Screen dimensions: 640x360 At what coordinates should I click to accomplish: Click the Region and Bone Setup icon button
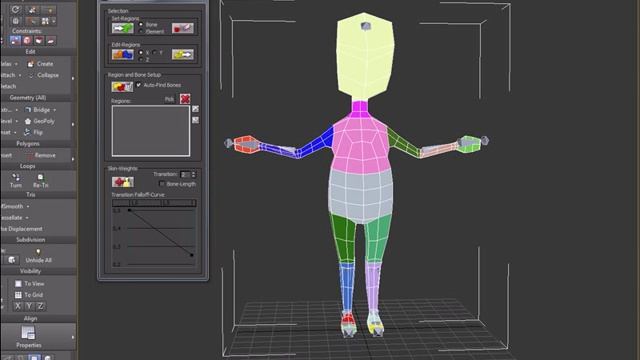point(122,87)
